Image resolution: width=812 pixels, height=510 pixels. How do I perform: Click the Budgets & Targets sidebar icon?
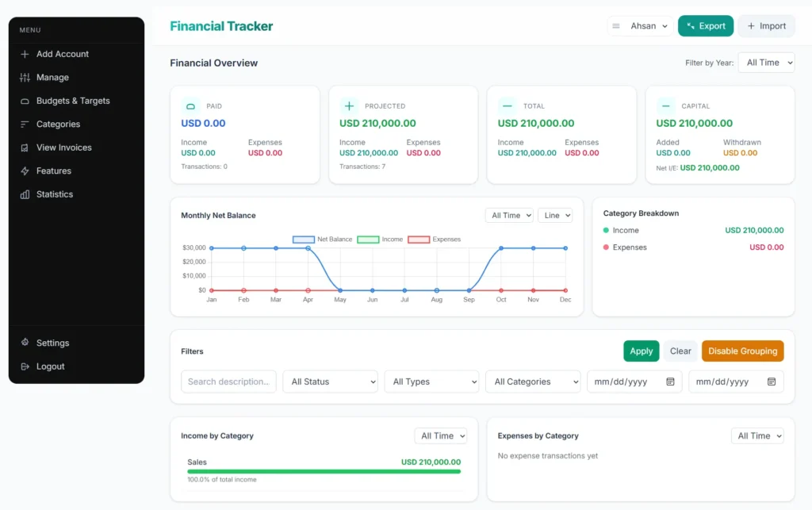(x=26, y=101)
